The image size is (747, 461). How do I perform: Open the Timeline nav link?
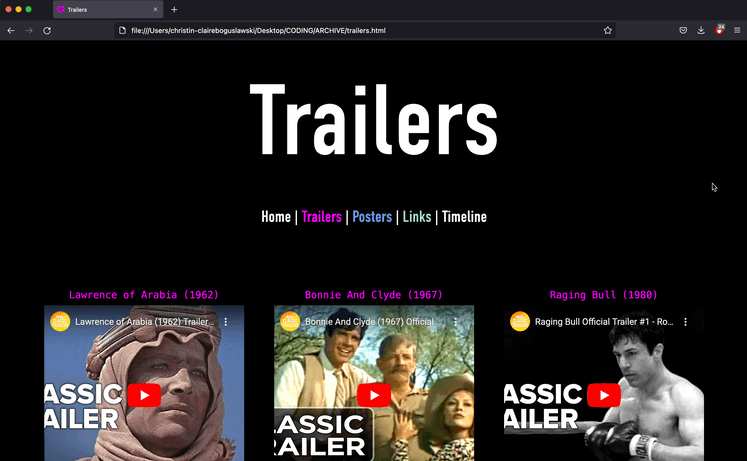(464, 217)
